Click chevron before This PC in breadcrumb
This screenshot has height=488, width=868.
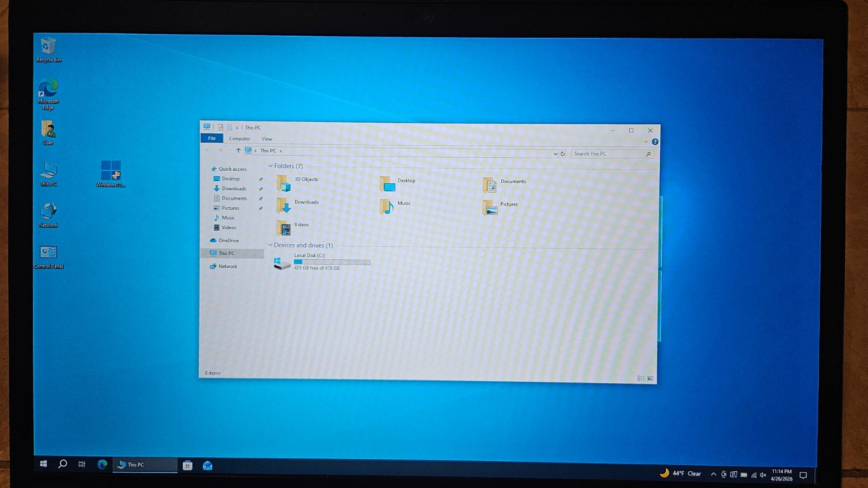tap(256, 151)
